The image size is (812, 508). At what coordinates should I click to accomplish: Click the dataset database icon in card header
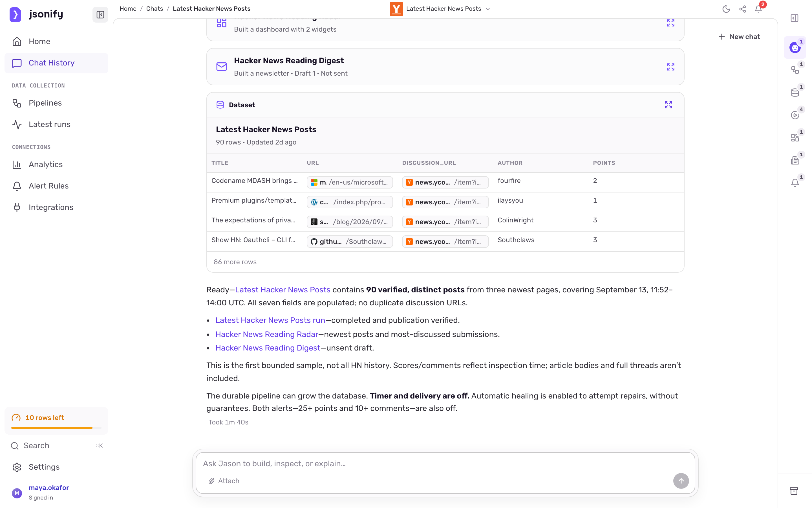220,105
